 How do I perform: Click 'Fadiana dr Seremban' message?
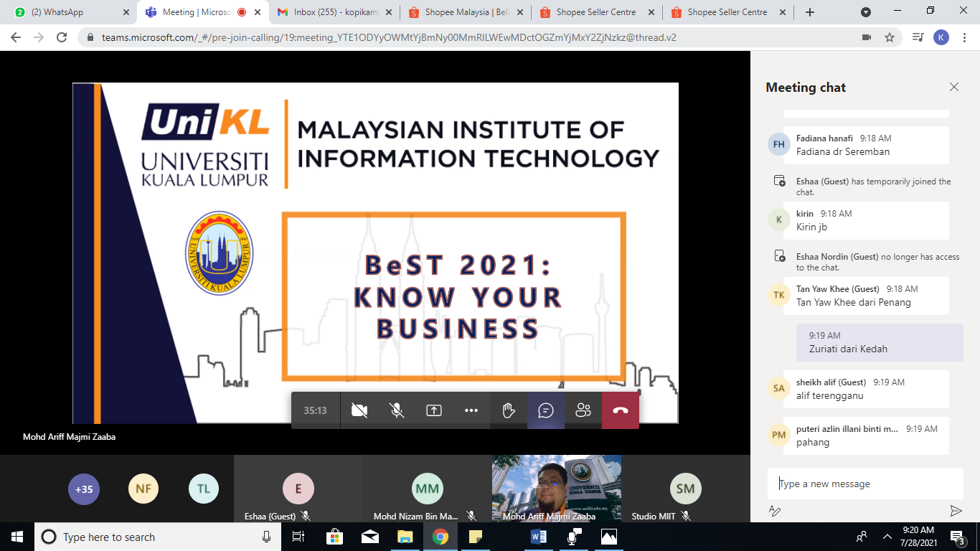pyautogui.click(x=843, y=151)
